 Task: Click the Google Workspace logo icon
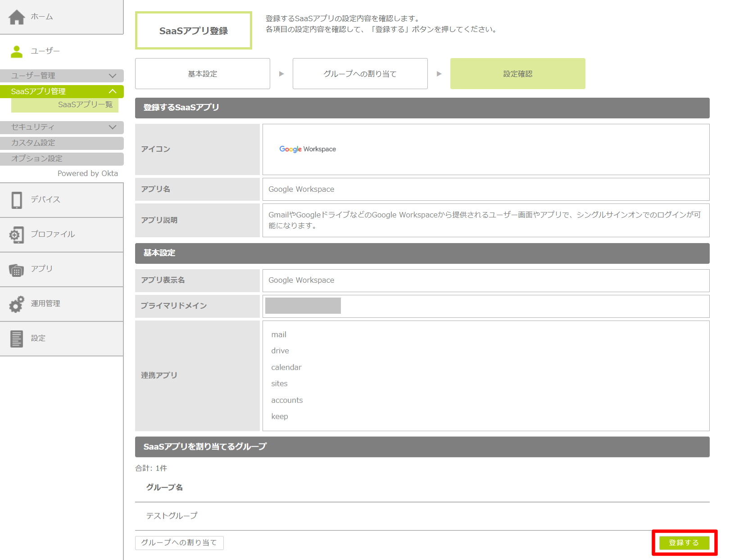coord(308,149)
